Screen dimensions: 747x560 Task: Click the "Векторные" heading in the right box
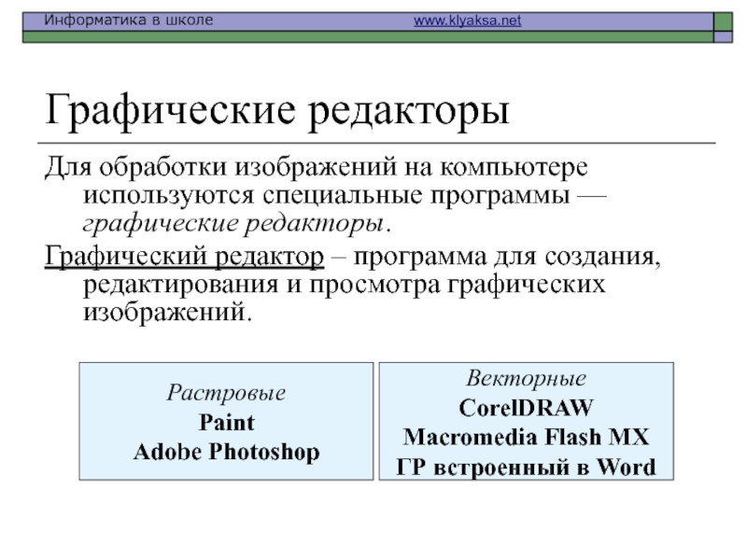pyautogui.click(x=526, y=378)
